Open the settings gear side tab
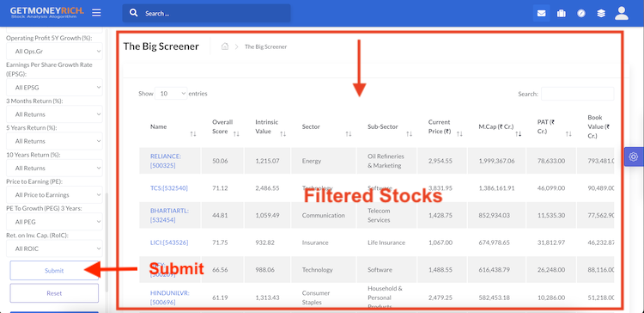The image size is (644, 313). pos(634,156)
